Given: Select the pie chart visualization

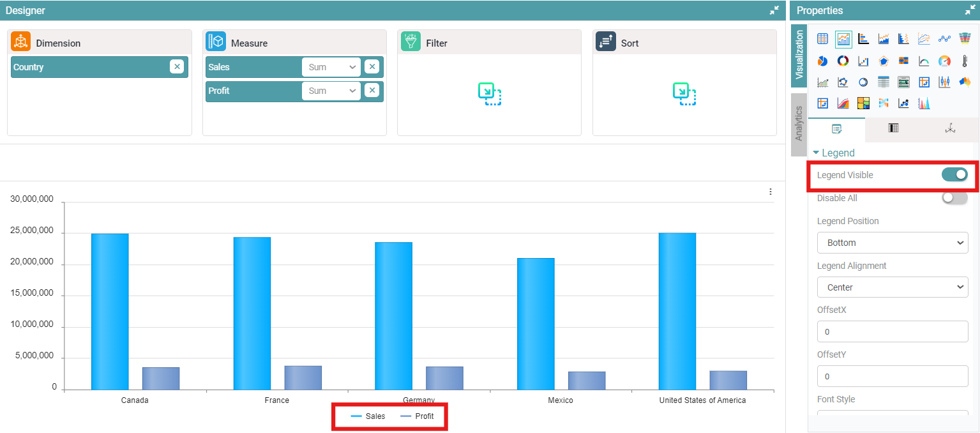Looking at the screenshot, I should 822,61.
